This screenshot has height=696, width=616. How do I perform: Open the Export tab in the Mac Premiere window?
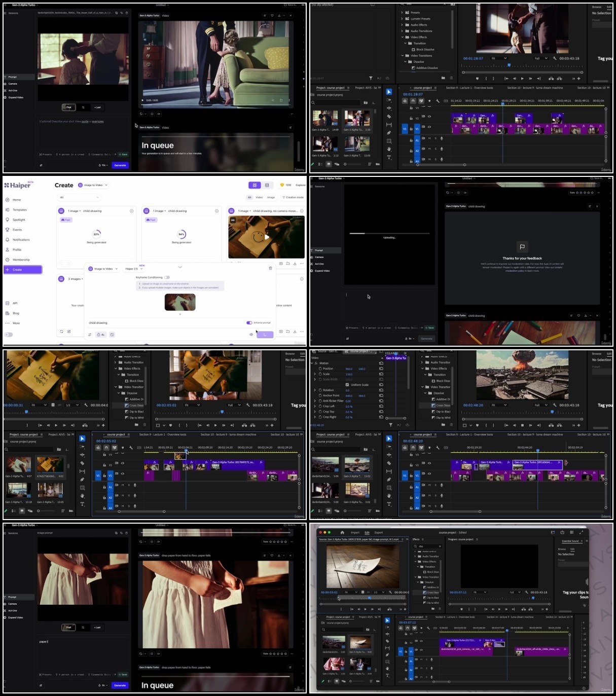379,532
